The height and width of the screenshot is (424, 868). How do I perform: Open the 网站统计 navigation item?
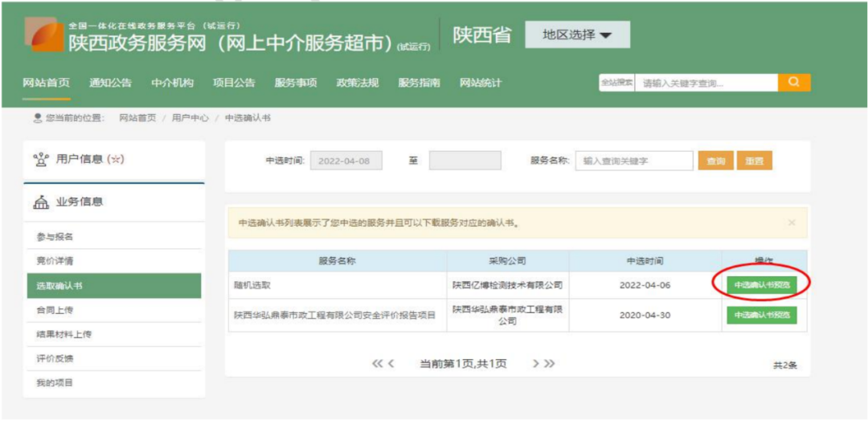pos(481,83)
